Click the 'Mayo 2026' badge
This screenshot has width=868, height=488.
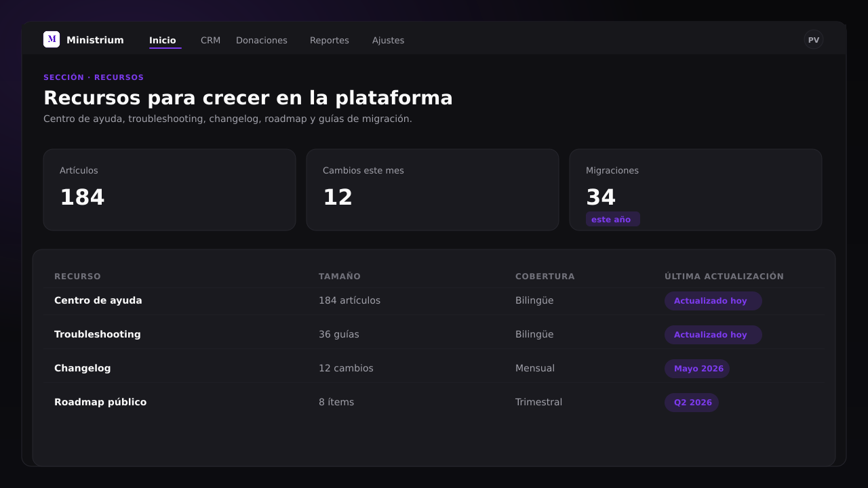697,369
